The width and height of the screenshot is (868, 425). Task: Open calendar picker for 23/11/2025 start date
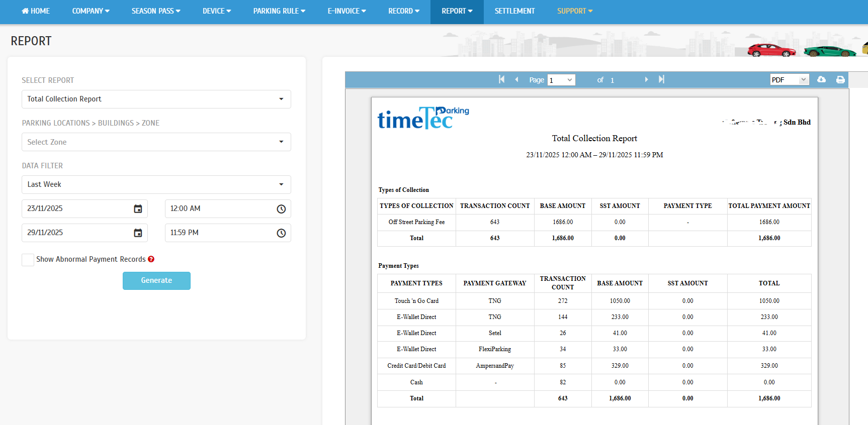[x=138, y=209]
